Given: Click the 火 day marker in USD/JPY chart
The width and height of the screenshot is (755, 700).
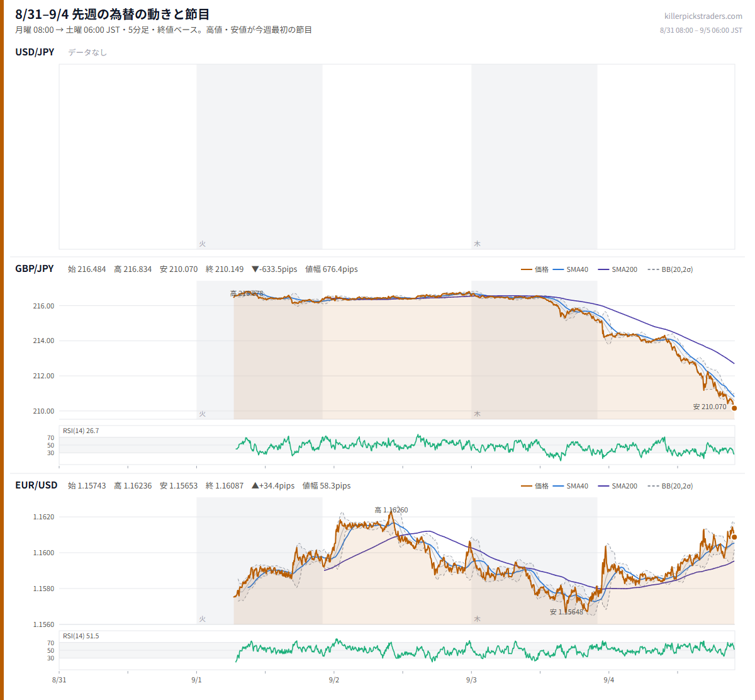Looking at the screenshot, I should click(x=203, y=244).
